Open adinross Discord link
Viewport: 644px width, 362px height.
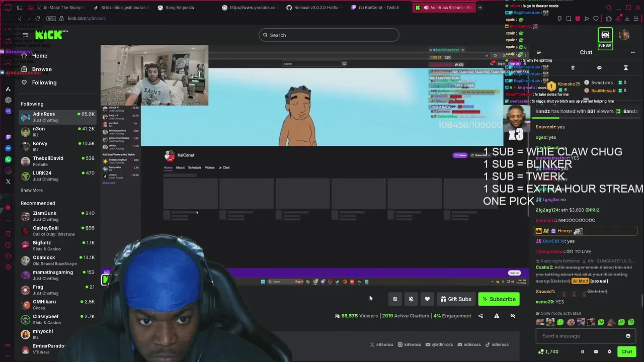tap(469, 344)
